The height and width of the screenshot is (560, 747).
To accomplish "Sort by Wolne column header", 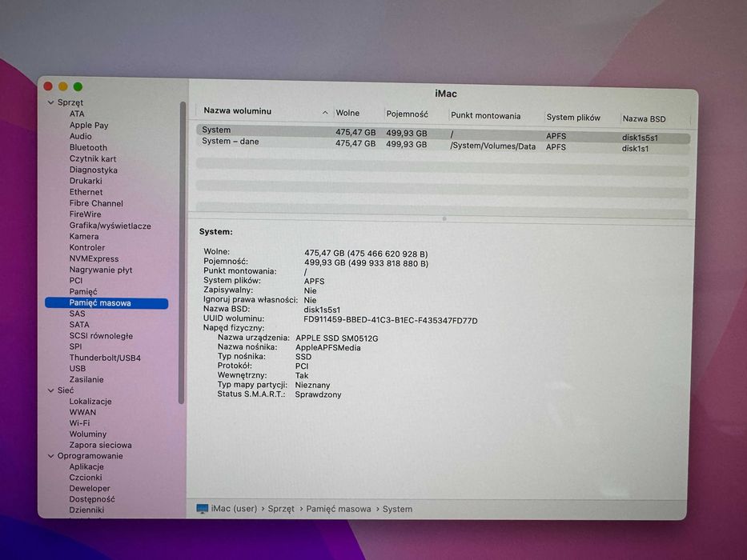I will click(347, 114).
